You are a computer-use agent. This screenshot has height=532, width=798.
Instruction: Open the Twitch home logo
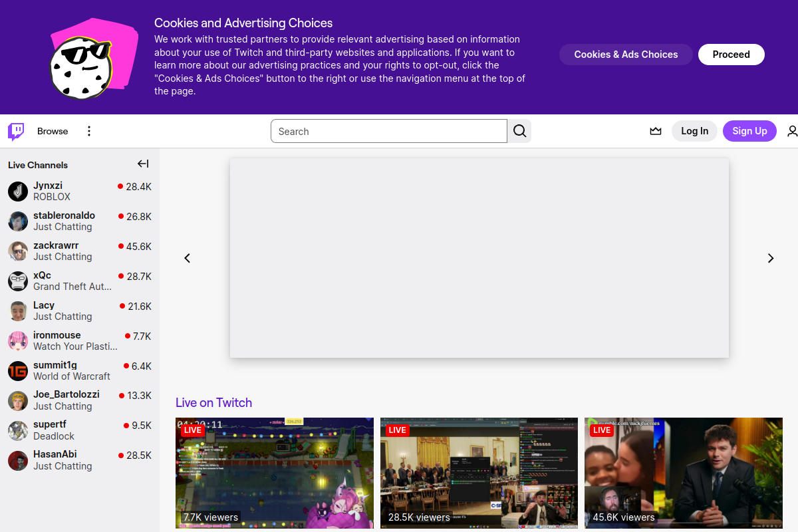(16, 131)
